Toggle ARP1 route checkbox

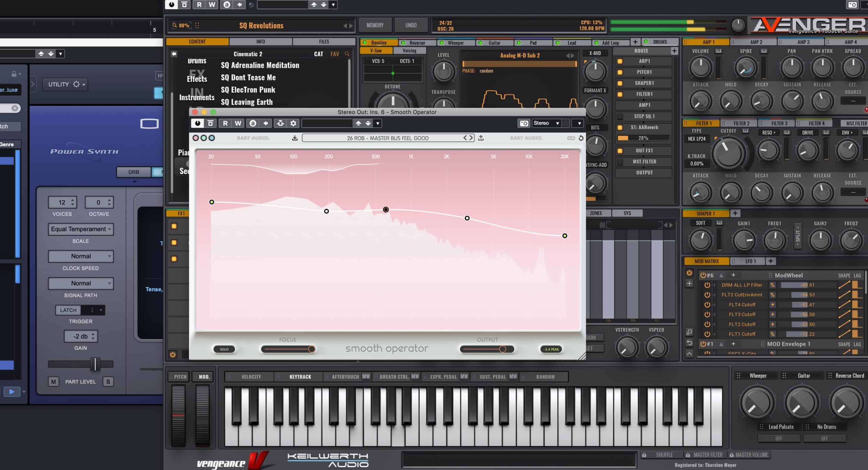[x=620, y=61]
